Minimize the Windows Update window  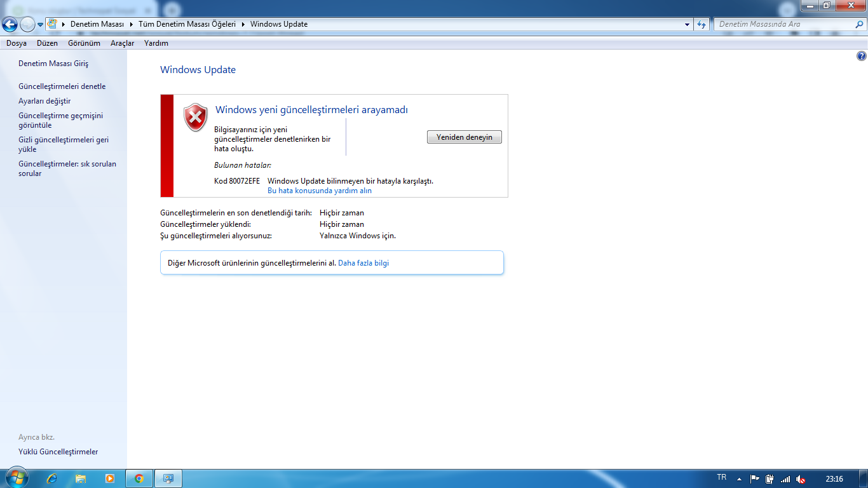810,5
